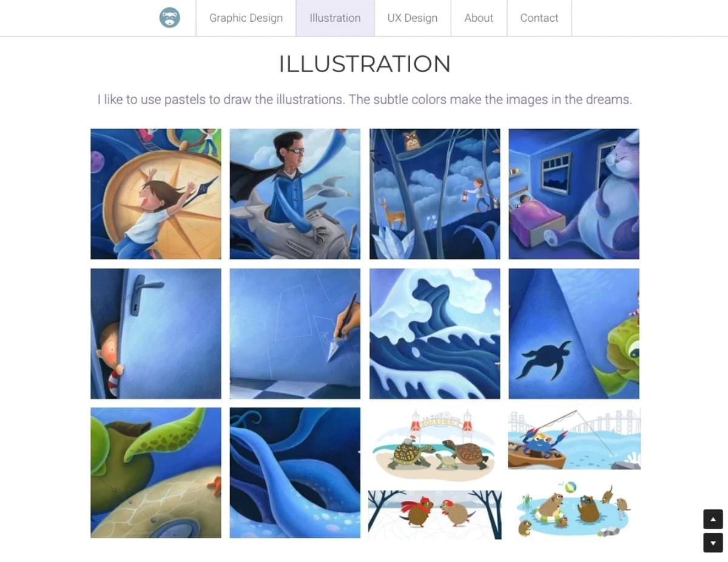
Task: Select the sea turtle silhouette illustration
Action: coord(574,333)
